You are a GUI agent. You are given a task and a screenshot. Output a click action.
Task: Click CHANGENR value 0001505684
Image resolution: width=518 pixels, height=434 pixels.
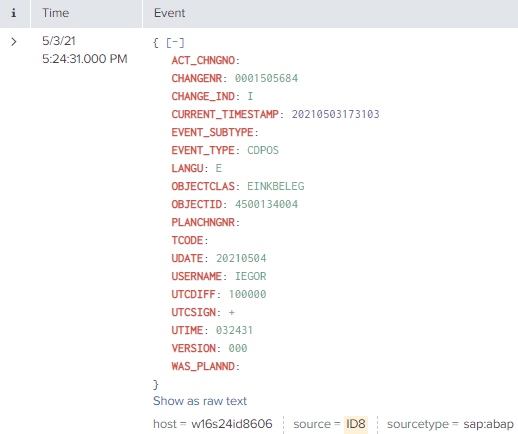[266, 78]
